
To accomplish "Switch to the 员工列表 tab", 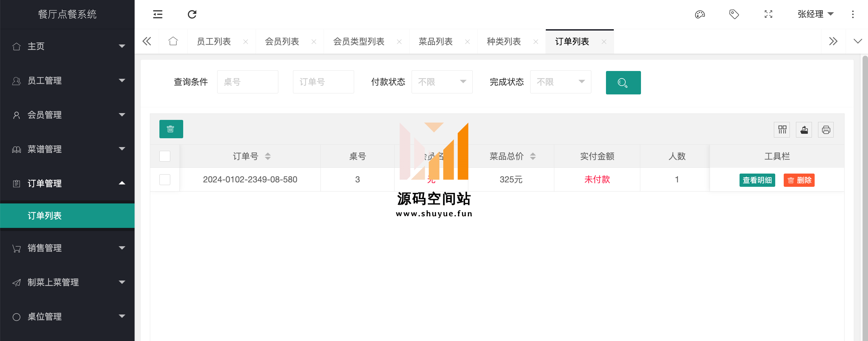I will 214,42.
